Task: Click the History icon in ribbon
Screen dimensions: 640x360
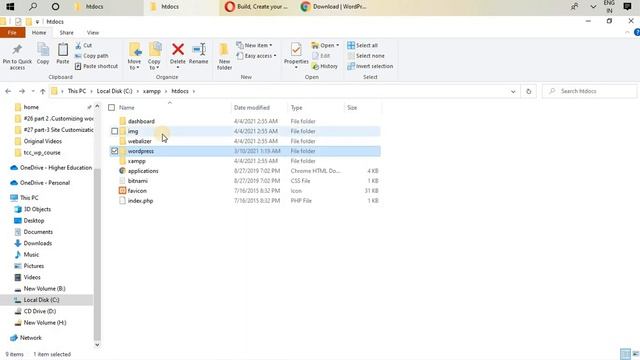Action: pos(325,66)
